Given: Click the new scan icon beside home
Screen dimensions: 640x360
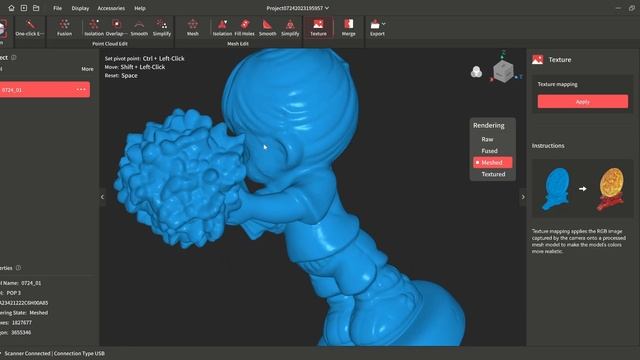Looking at the screenshot, I should click(x=24, y=8).
